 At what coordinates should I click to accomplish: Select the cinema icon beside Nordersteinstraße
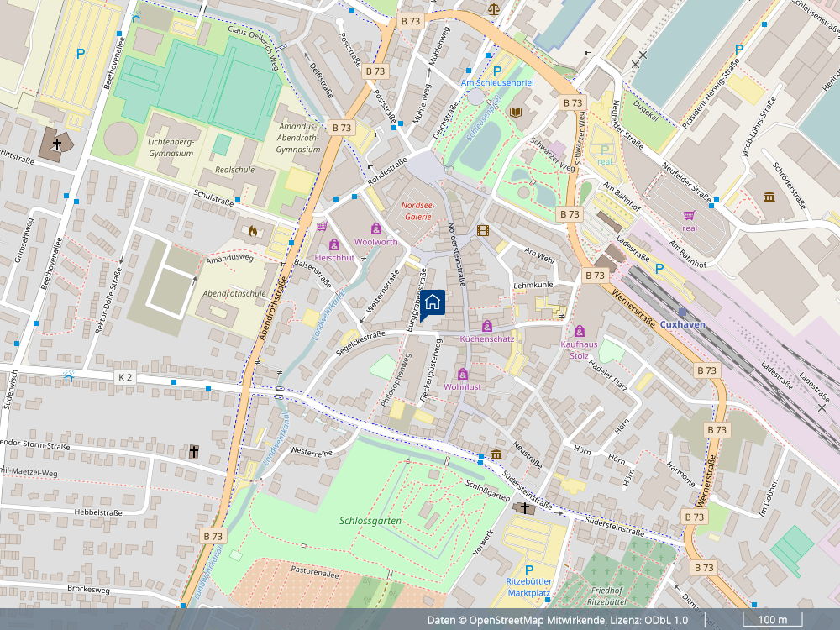tap(481, 231)
